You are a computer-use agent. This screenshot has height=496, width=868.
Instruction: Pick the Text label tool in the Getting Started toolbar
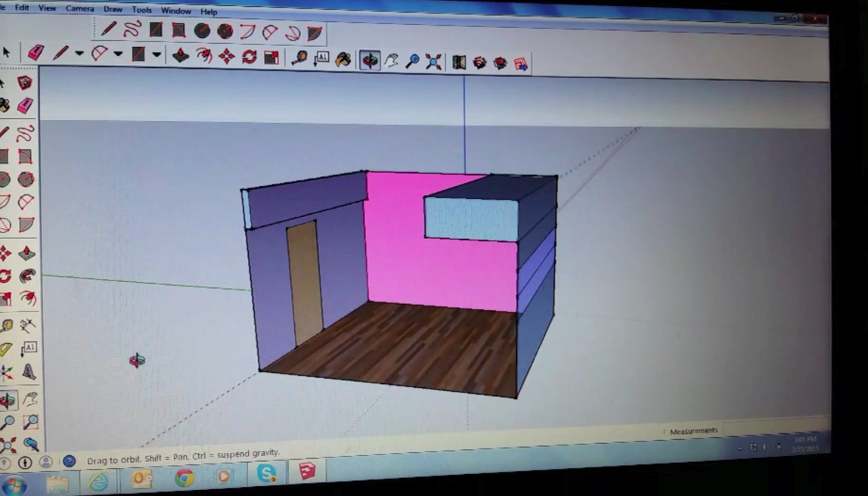click(321, 59)
